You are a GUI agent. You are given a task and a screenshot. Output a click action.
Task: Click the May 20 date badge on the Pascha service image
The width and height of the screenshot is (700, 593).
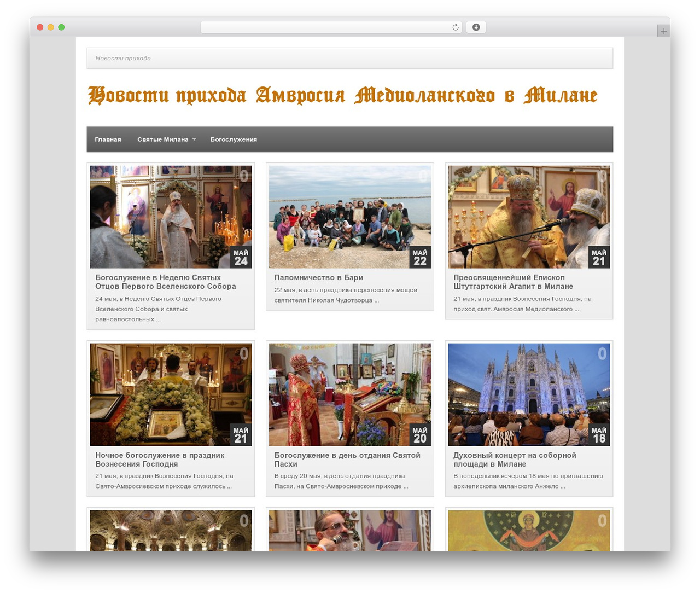pos(420,435)
